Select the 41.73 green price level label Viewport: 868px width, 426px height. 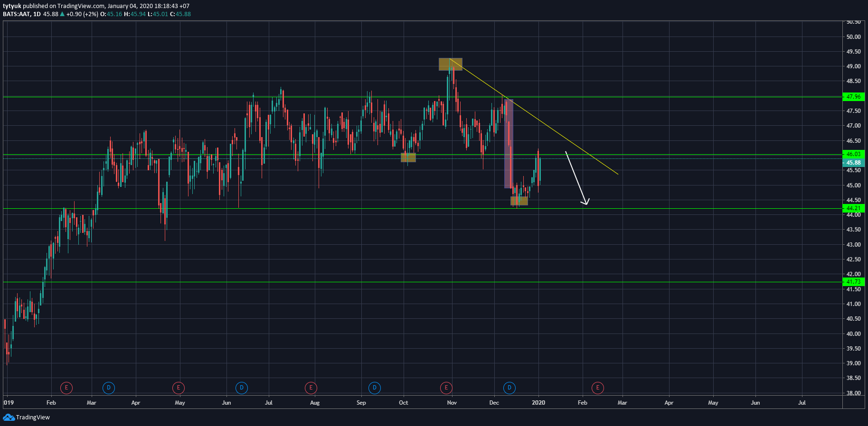(854, 282)
